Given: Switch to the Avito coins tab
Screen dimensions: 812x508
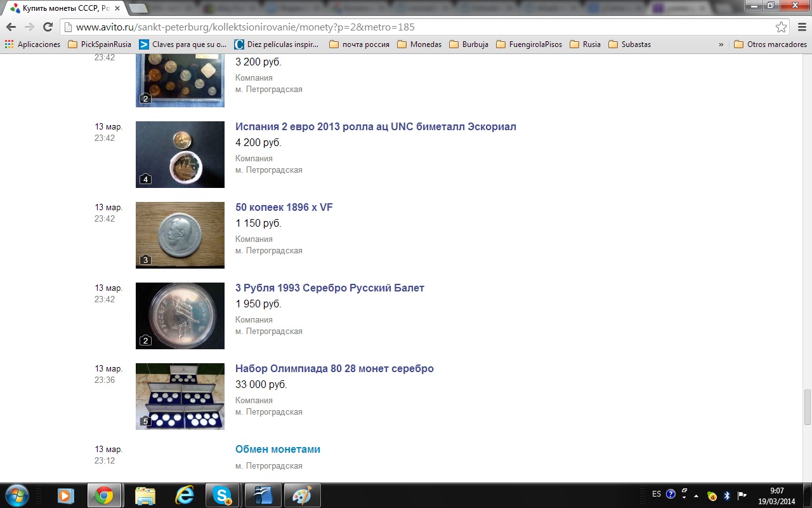Looking at the screenshot, I should (x=63, y=8).
